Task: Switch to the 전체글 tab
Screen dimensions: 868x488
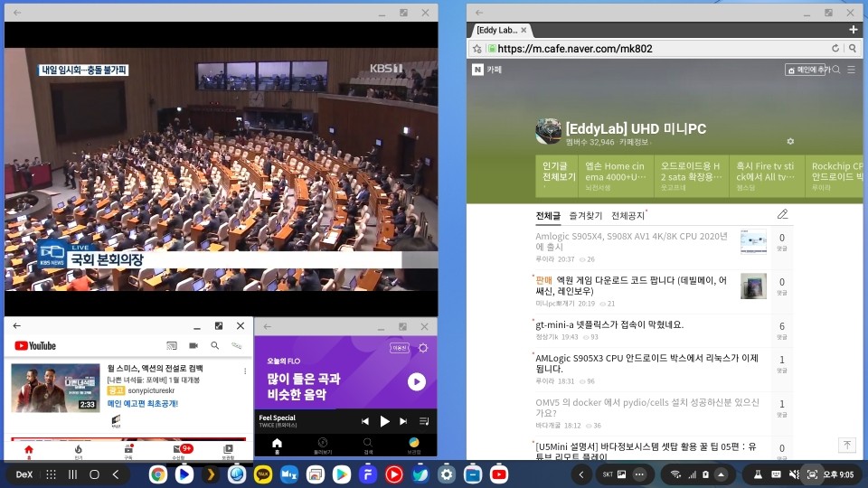Action: [x=548, y=216]
